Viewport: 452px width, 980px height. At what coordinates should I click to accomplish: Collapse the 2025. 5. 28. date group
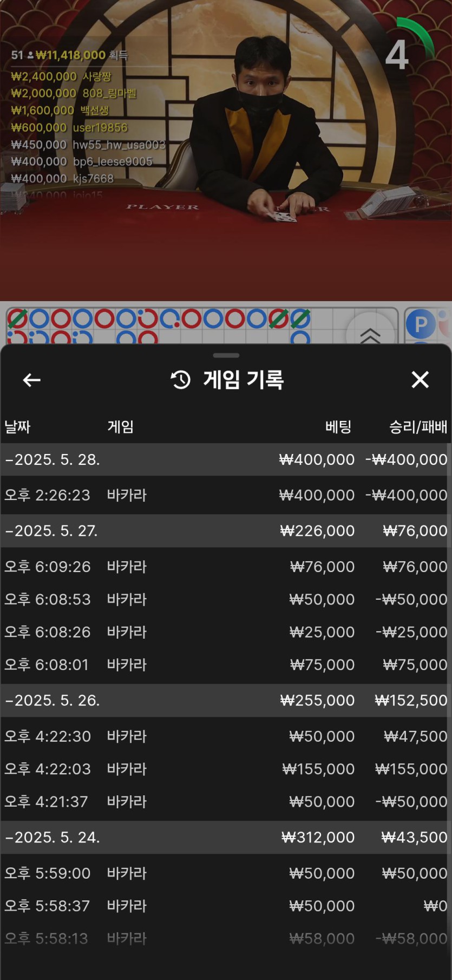point(53,460)
